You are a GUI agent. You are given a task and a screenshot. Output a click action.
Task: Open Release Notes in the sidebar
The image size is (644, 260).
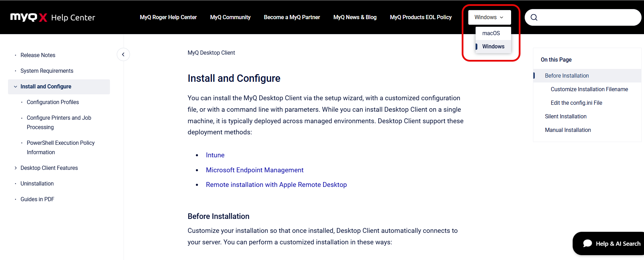(38, 55)
